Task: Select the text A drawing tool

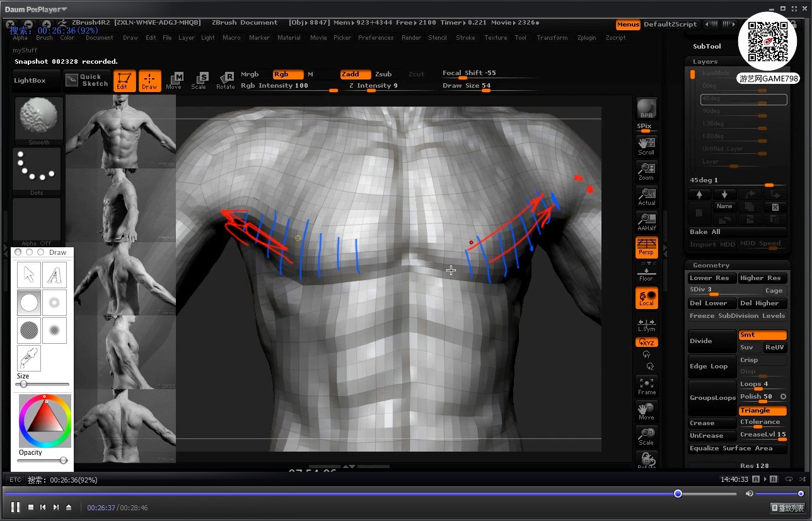Action: (55, 275)
